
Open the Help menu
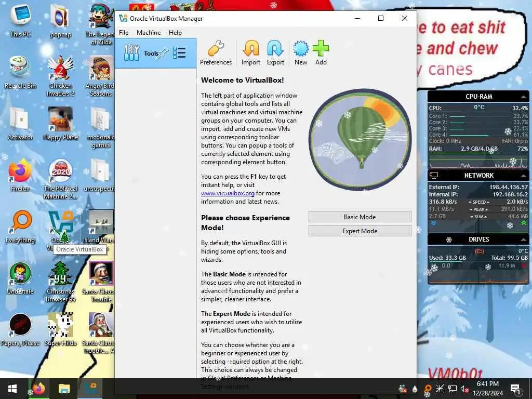[x=176, y=33]
